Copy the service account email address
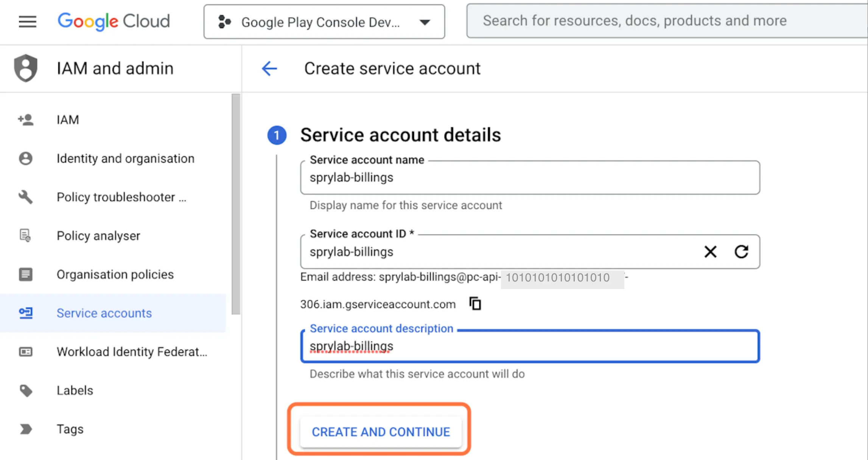Screen dimensions: 868x460 click(x=475, y=304)
